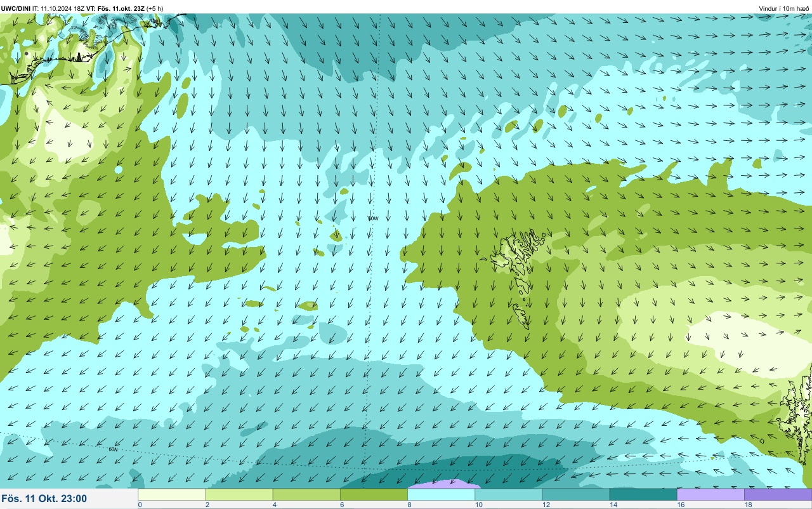Click legend scale value "16"
Image resolution: width=812 pixels, height=509 pixels.
point(681,505)
